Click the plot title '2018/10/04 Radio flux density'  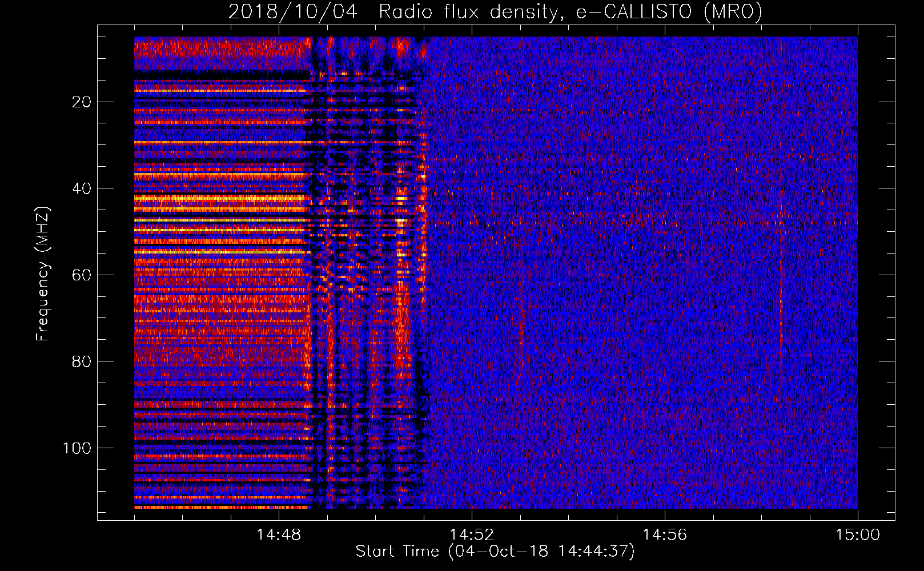[x=495, y=11]
